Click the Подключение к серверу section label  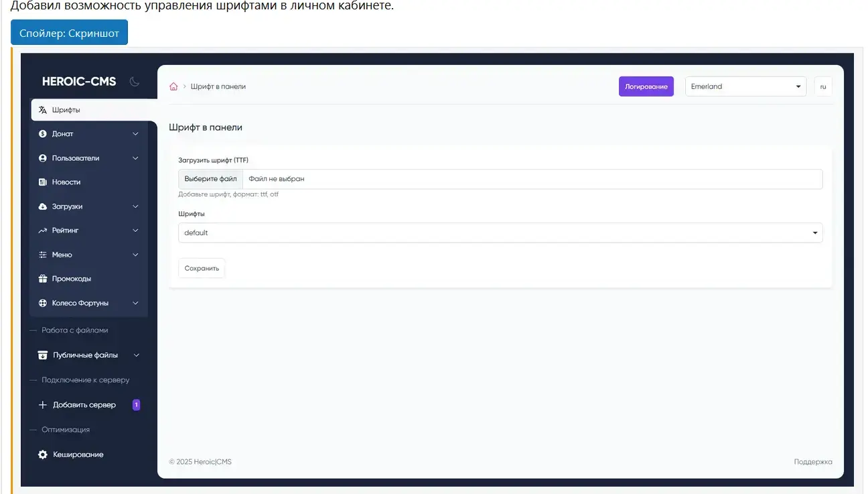tap(86, 380)
